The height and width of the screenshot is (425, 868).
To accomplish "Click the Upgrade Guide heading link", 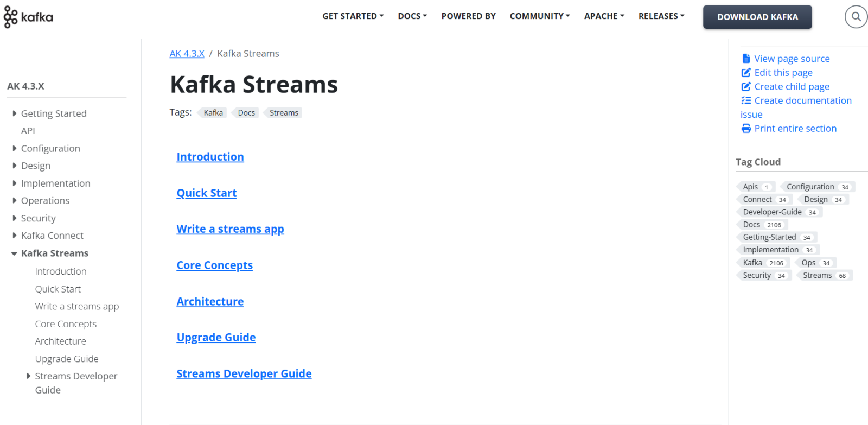I will tap(216, 338).
